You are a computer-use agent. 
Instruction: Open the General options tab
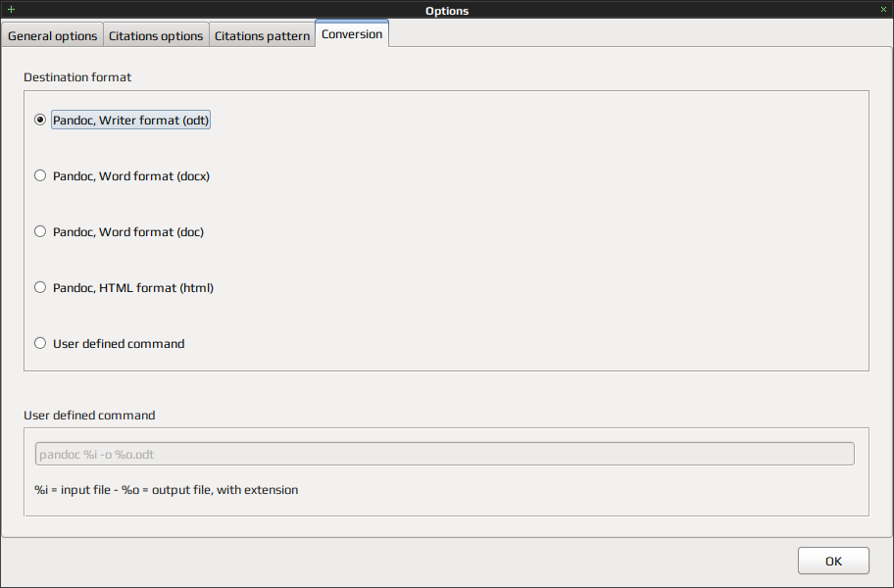[53, 35]
